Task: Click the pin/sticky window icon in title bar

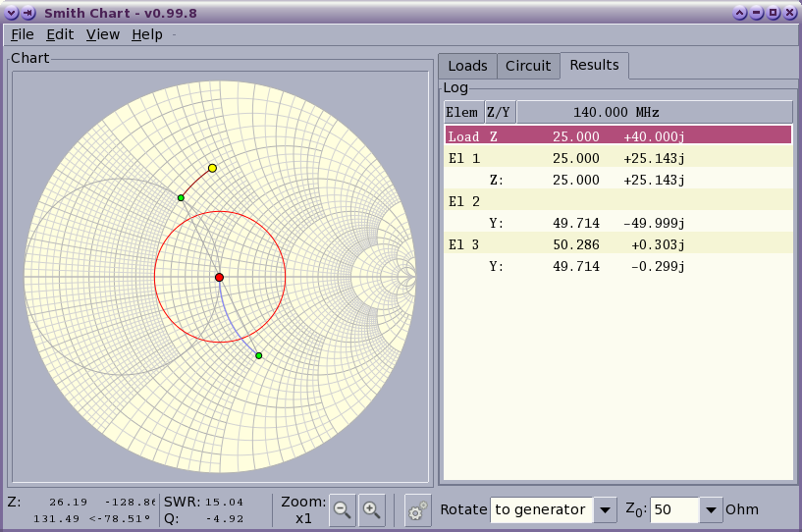Action: pyautogui.click(x=28, y=13)
